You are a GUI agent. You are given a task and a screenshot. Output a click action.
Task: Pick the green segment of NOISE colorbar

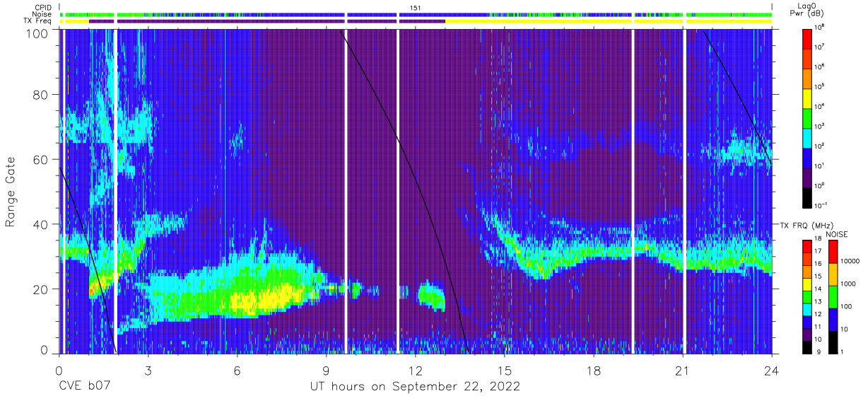(833, 296)
